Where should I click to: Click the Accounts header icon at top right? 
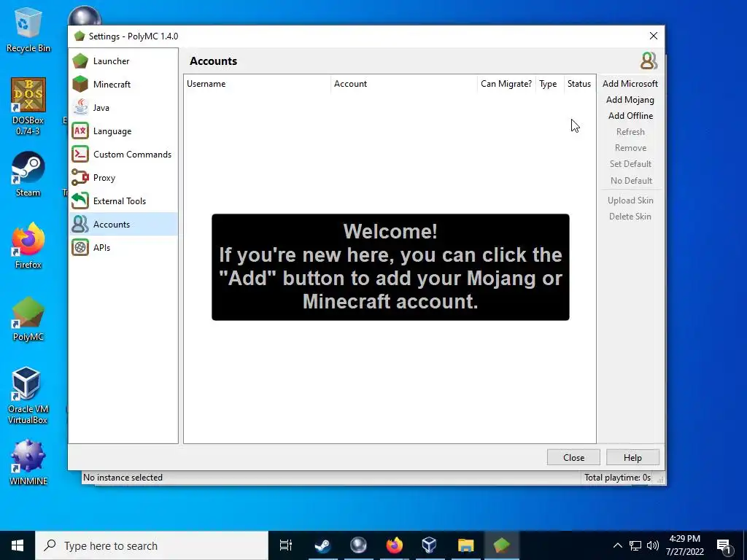[x=649, y=61]
